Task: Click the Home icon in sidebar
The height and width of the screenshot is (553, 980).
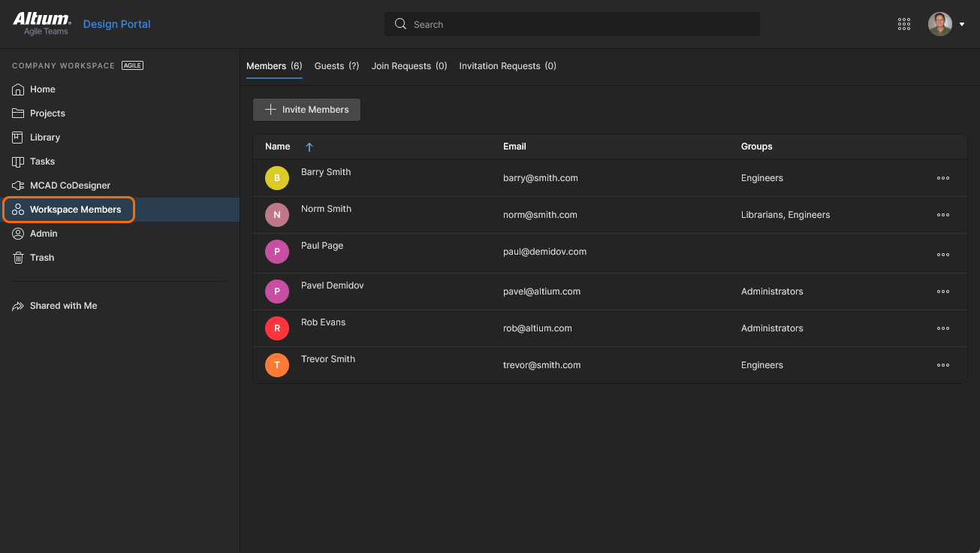Action: coord(18,89)
